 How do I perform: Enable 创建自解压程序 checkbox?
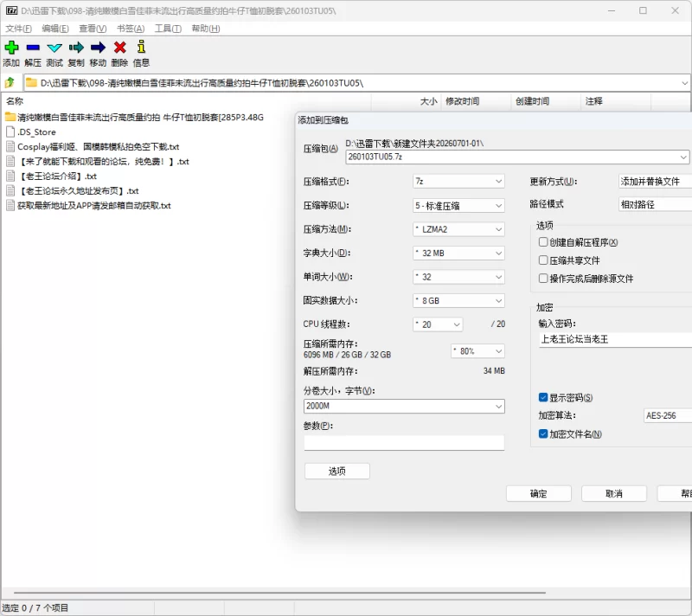pos(543,241)
